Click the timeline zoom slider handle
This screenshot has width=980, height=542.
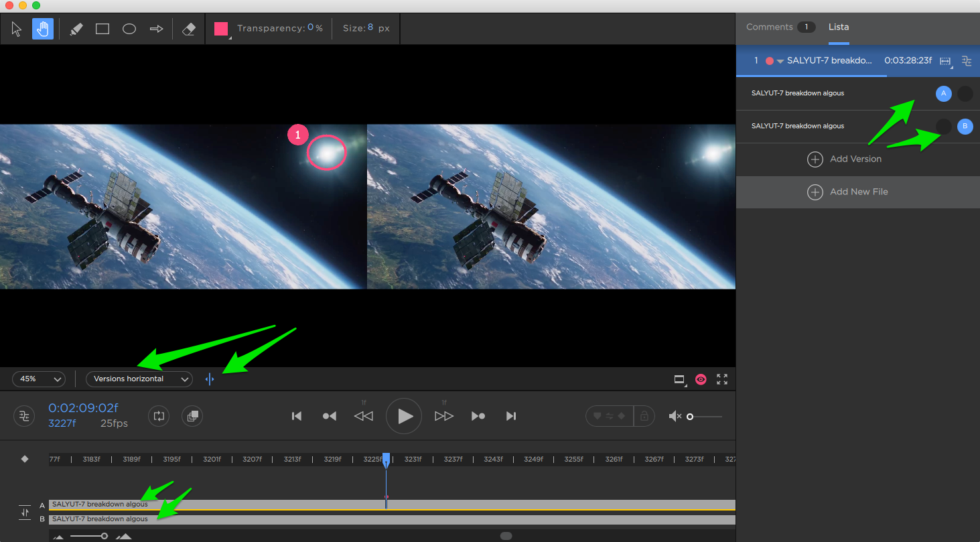(x=104, y=536)
